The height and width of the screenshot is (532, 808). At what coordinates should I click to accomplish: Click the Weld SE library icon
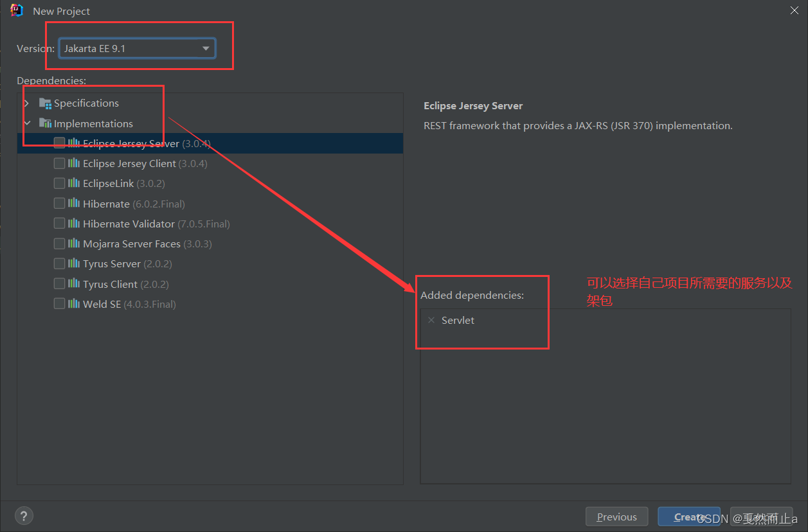coord(74,303)
